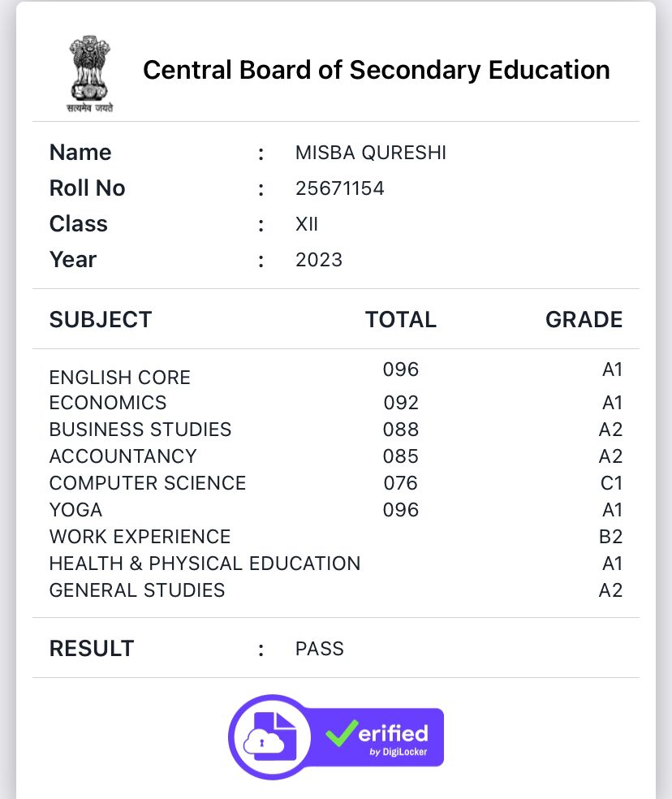Select the Central Board of Secondary Education title
The image size is (672, 799).
[377, 70]
